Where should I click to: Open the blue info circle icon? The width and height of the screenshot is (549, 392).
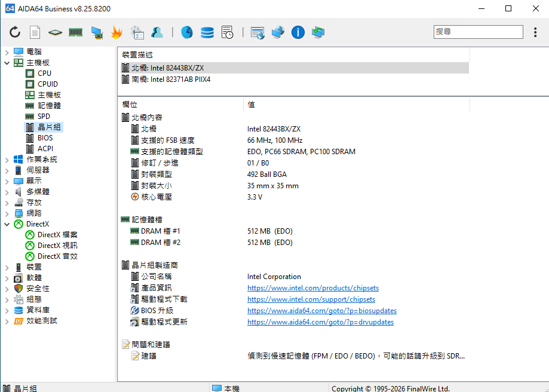coord(298,32)
